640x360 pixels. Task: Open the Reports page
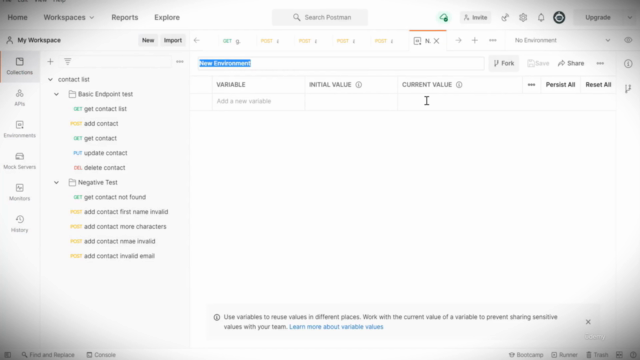click(125, 18)
